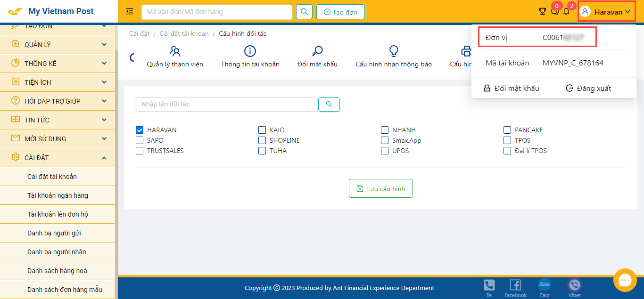Tick the PANCAKE partner checkbox
644x299 pixels.
[x=507, y=130]
